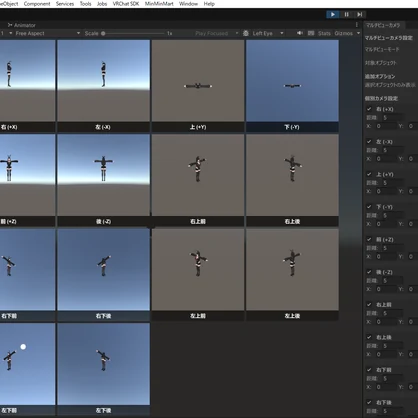418x418 pixels.
Task: Click the Scale slider handle
Action: pyautogui.click(x=103, y=33)
